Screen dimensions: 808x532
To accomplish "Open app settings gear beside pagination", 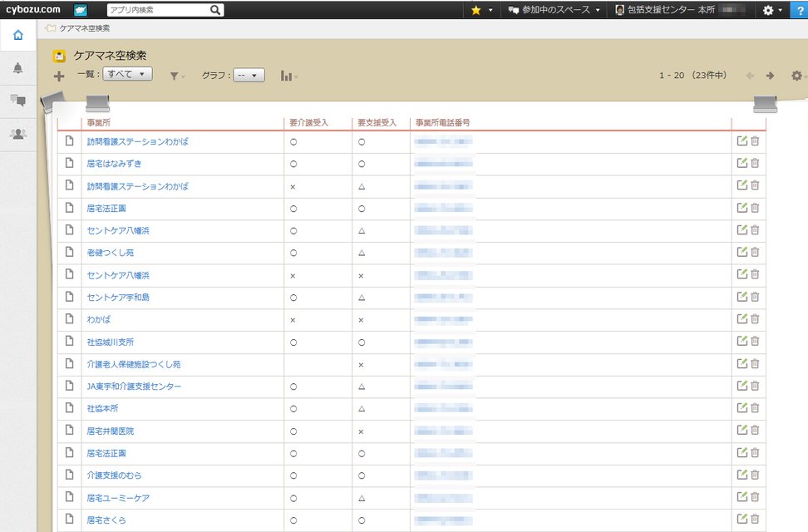I will click(x=796, y=76).
